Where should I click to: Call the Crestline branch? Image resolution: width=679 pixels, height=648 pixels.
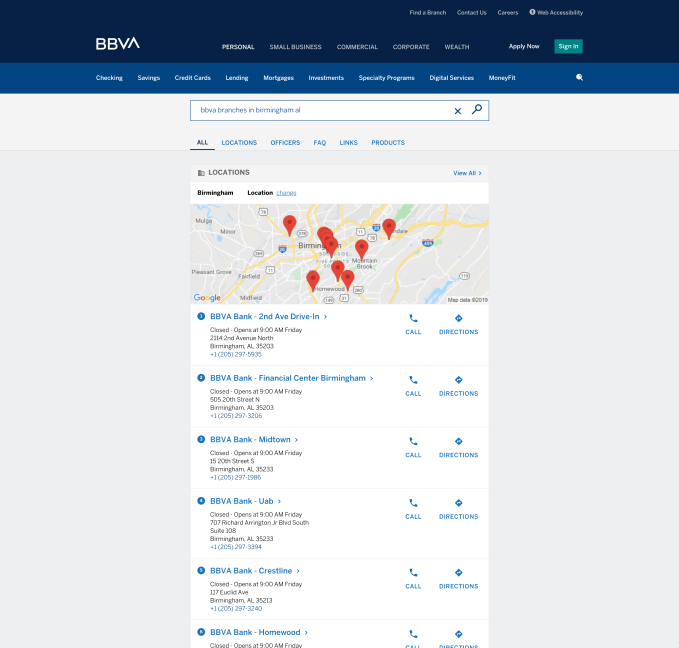[x=413, y=579]
